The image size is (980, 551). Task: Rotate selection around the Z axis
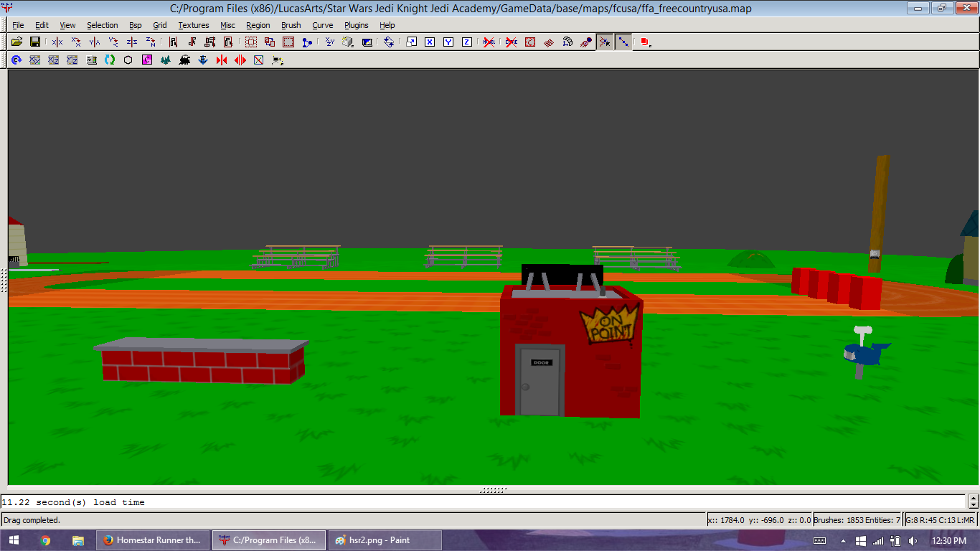[150, 42]
